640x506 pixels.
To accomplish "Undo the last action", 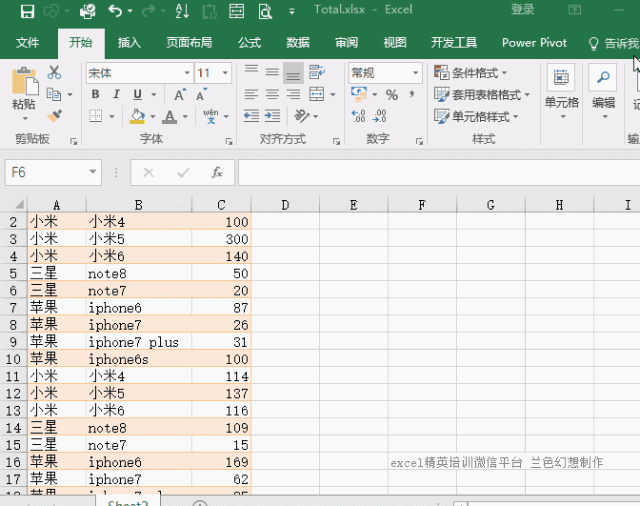I will coord(116,11).
